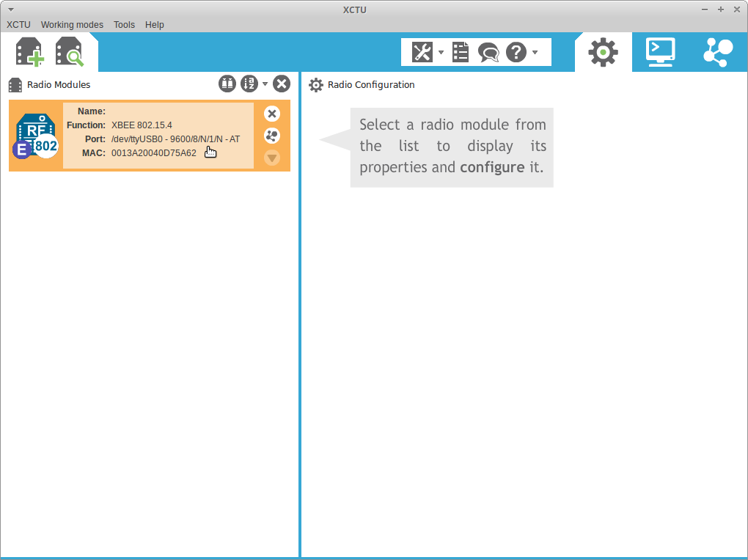
Task: Open the XCTU menu
Action: click(x=18, y=25)
